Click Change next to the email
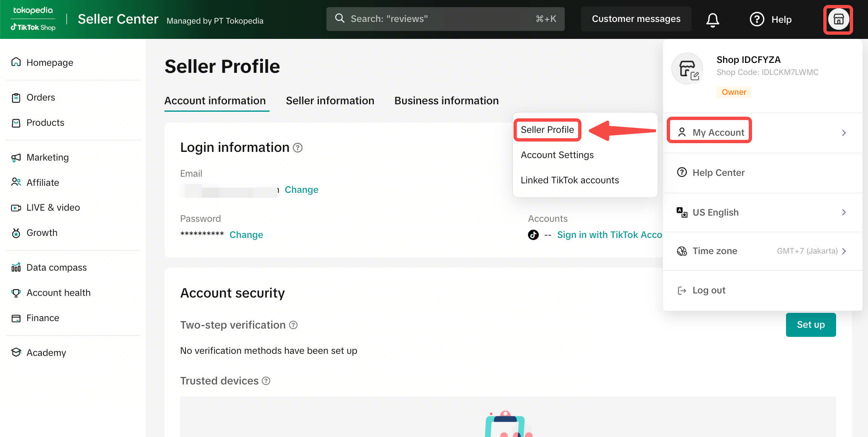 (301, 190)
